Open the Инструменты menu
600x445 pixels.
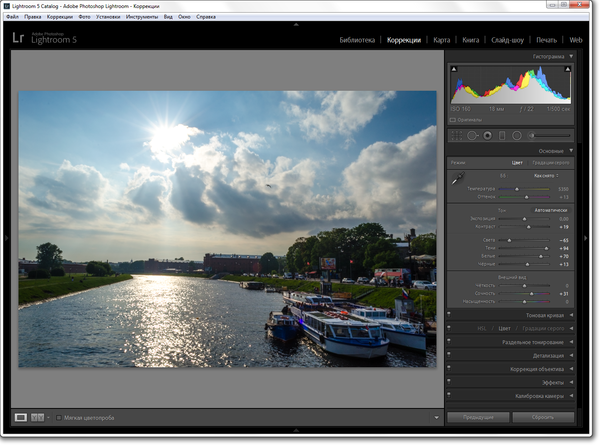pyautogui.click(x=142, y=17)
